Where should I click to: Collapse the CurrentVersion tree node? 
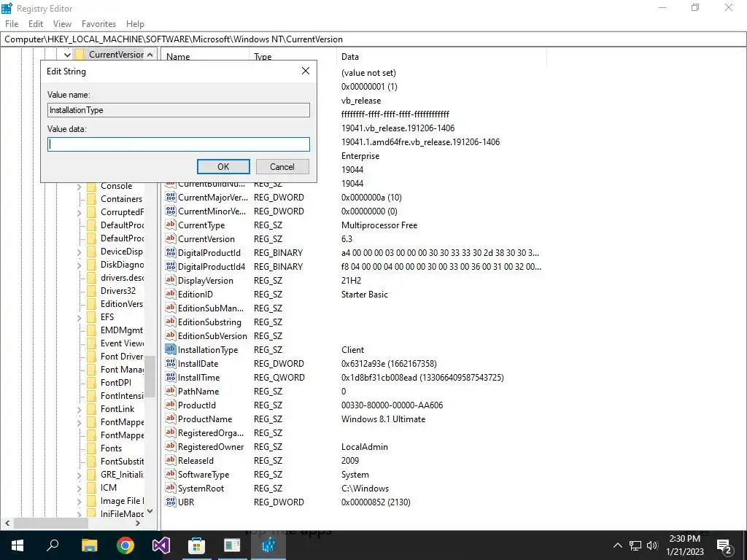point(67,55)
